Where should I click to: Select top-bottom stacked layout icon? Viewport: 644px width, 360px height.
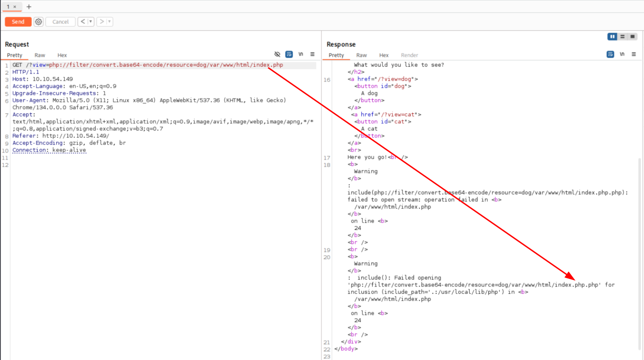pos(623,37)
